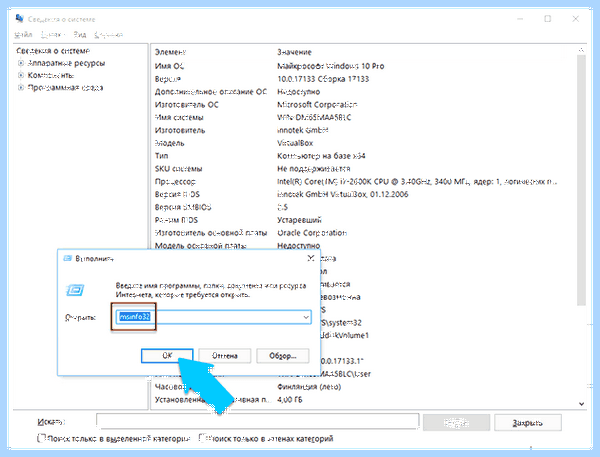This screenshot has height=457, width=600.
Task: Click the Элемент column header
Action: point(170,52)
